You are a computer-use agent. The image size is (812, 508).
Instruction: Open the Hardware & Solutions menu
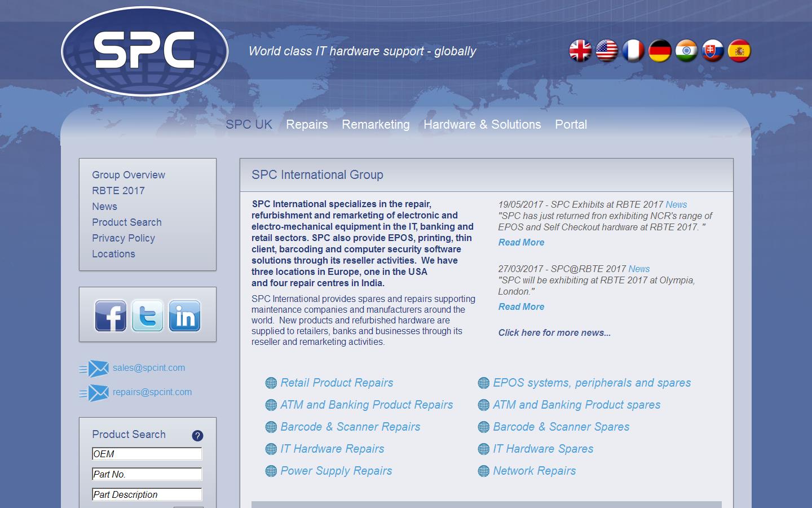482,125
